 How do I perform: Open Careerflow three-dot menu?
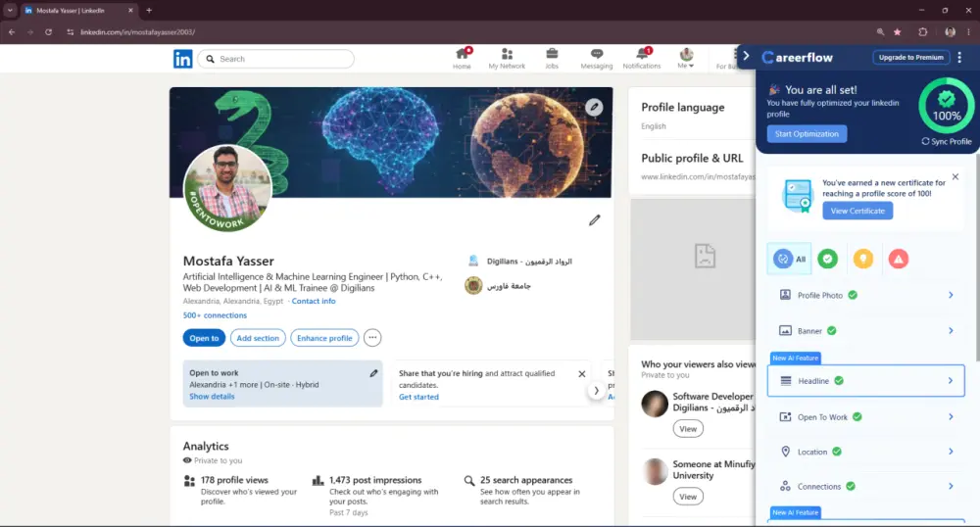point(960,58)
